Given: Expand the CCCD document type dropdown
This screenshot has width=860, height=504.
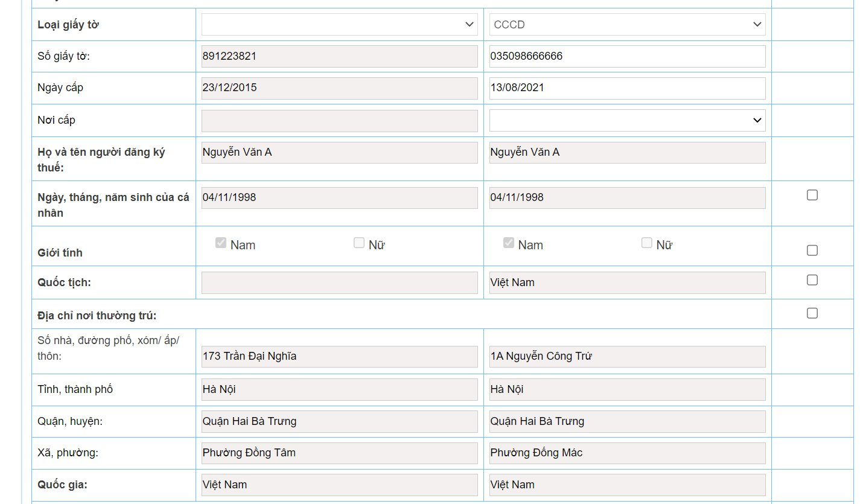Looking at the screenshot, I should point(627,25).
